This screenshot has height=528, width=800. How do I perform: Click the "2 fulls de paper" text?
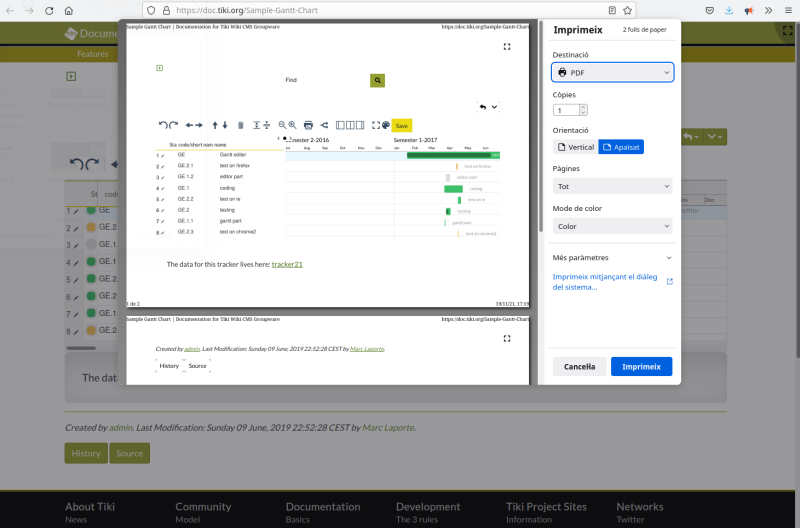(644, 30)
